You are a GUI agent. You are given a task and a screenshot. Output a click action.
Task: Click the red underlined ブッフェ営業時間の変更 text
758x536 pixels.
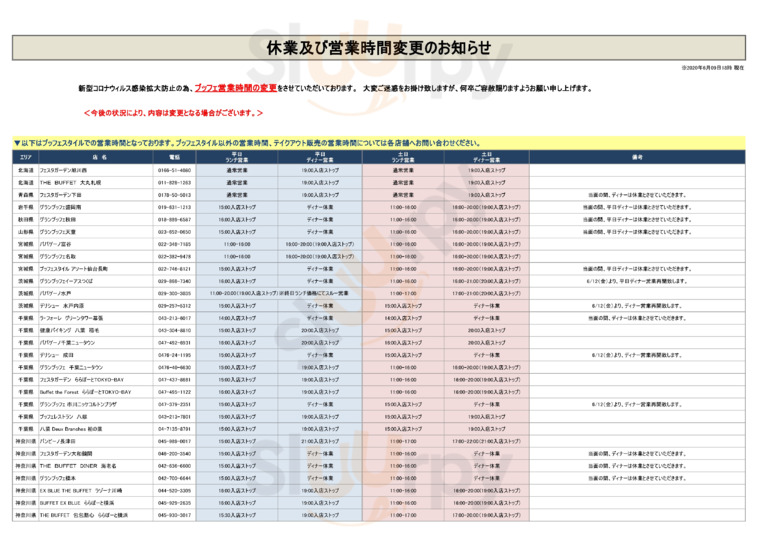pyautogui.click(x=235, y=88)
